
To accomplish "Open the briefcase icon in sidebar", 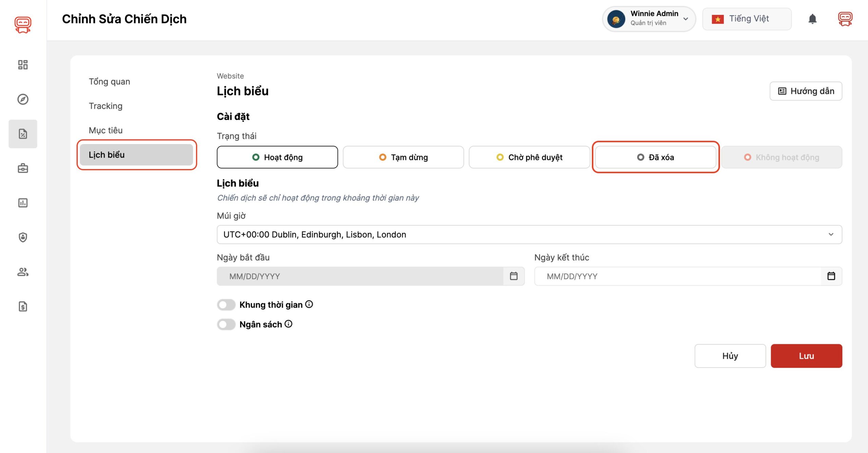I will pyautogui.click(x=23, y=168).
